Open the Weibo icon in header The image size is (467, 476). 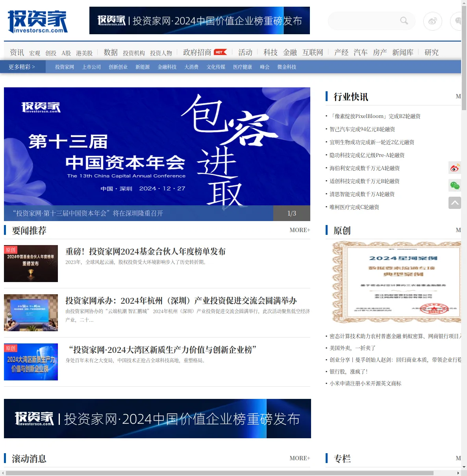tap(433, 21)
